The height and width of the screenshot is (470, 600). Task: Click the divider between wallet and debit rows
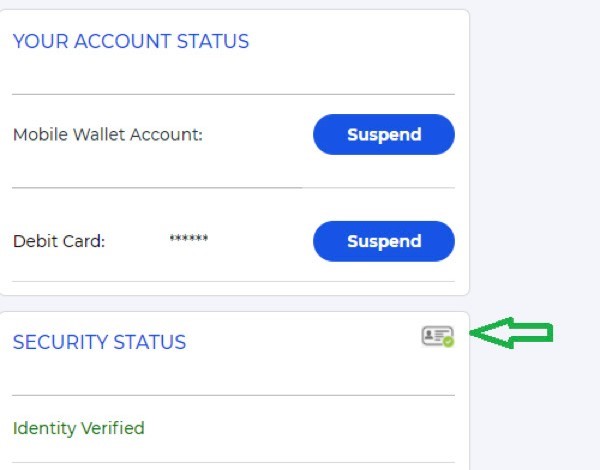(233, 188)
